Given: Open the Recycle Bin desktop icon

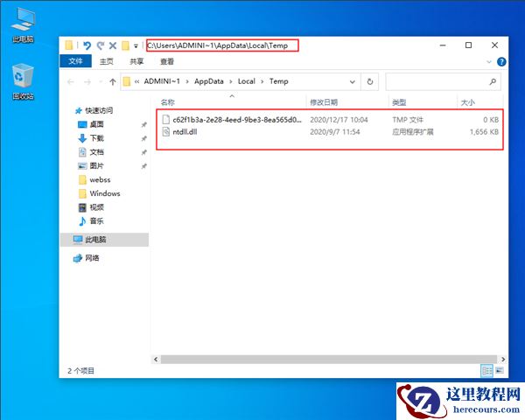Looking at the screenshot, I should click(x=23, y=81).
